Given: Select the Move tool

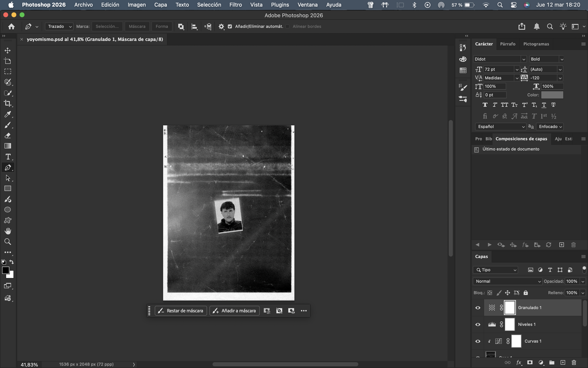Looking at the screenshot, I should pyautogui.click(x=8, y=50).
